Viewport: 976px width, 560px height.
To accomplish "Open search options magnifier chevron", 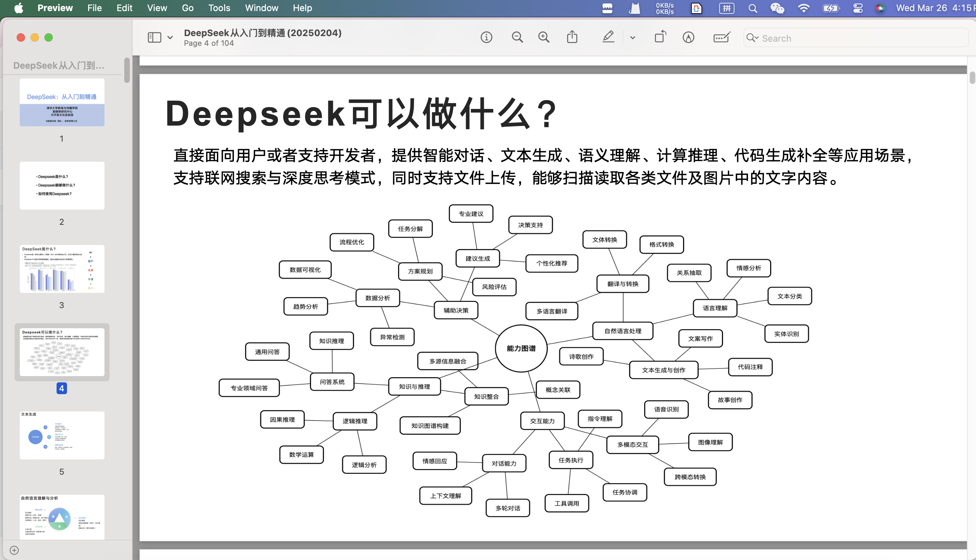I will click(752, 38).
